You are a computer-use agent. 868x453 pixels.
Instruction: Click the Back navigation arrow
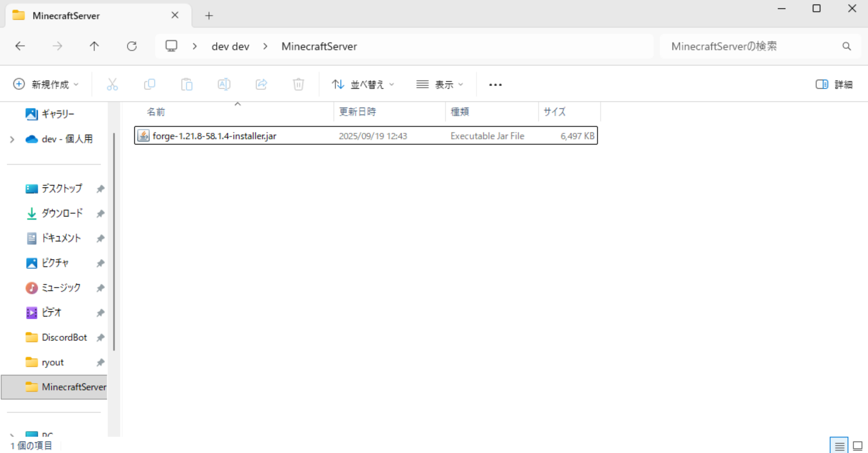point(20,46)
